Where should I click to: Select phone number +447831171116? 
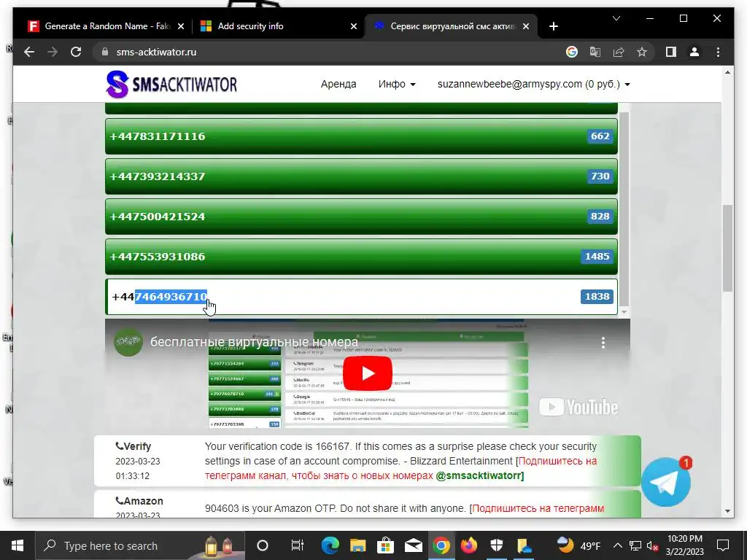coord(361,136)
